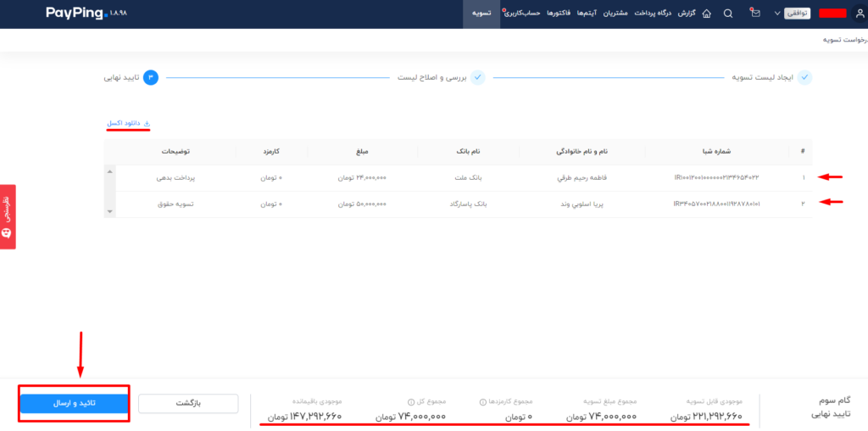
Task: Click info icon next to مجموع کارمزدها
Action: point(483,401)
